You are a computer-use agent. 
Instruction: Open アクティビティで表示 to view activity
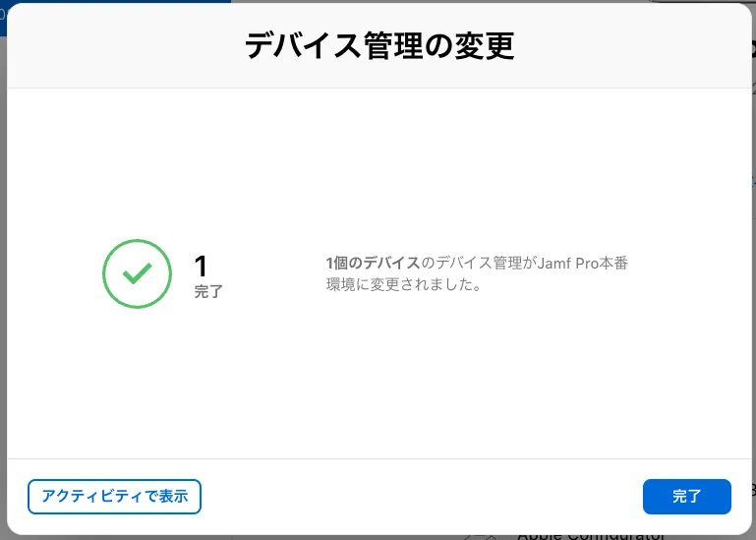tap(115, 497)
